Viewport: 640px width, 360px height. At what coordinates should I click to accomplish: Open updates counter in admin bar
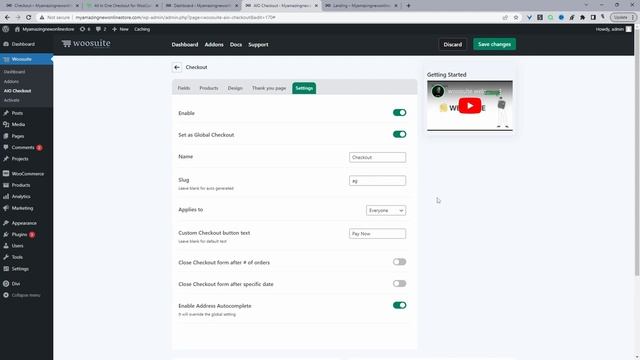85,29
